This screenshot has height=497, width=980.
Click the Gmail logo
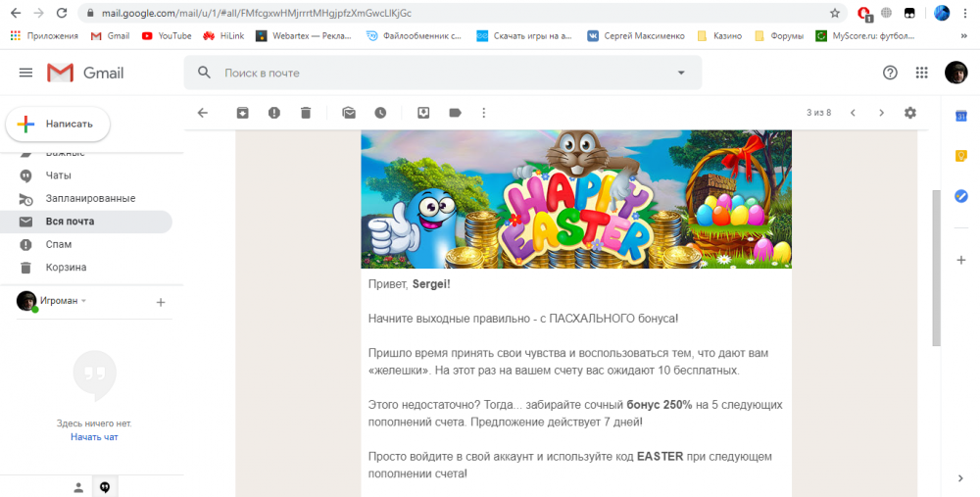coord(85,74)
